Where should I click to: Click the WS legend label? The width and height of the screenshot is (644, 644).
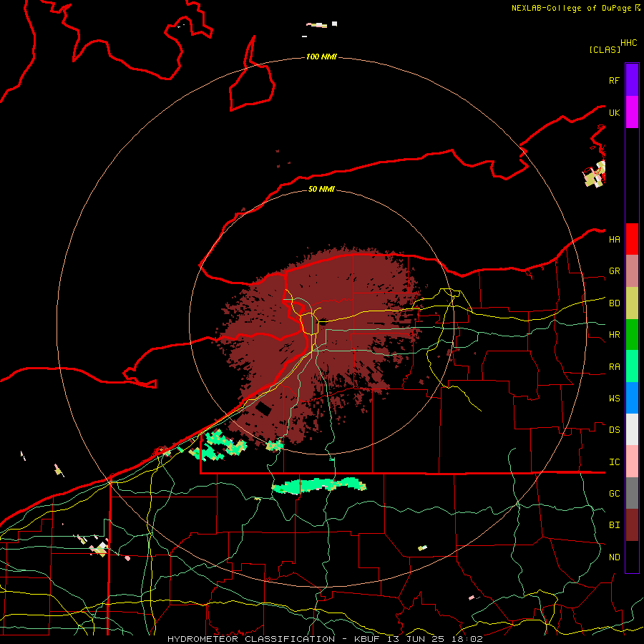(x=614, y=399)
